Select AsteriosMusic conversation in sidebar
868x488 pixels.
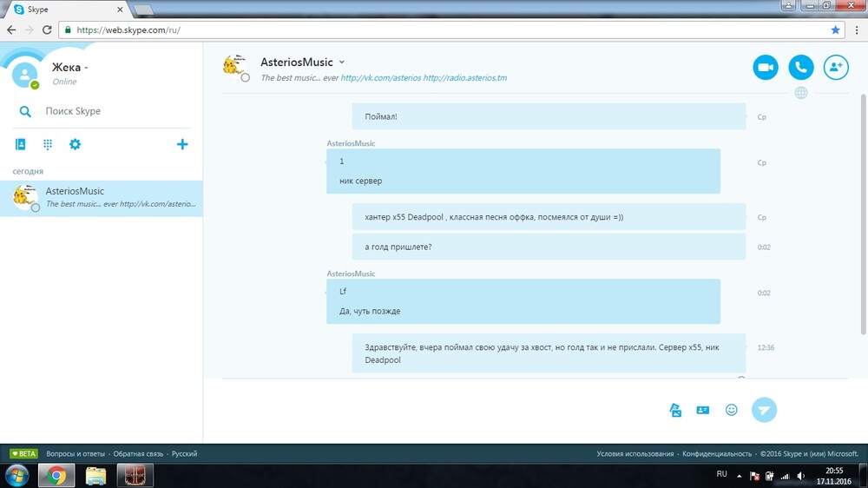(102, 198)
